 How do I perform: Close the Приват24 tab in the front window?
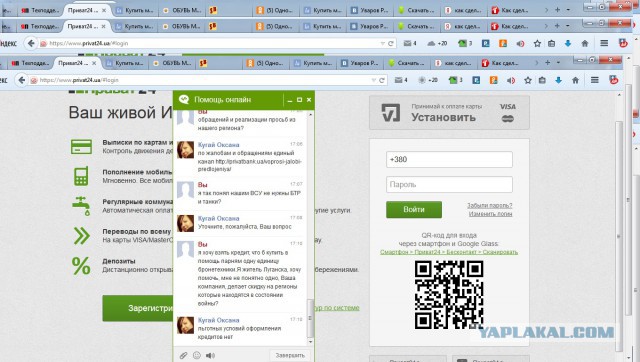point(94,63)
